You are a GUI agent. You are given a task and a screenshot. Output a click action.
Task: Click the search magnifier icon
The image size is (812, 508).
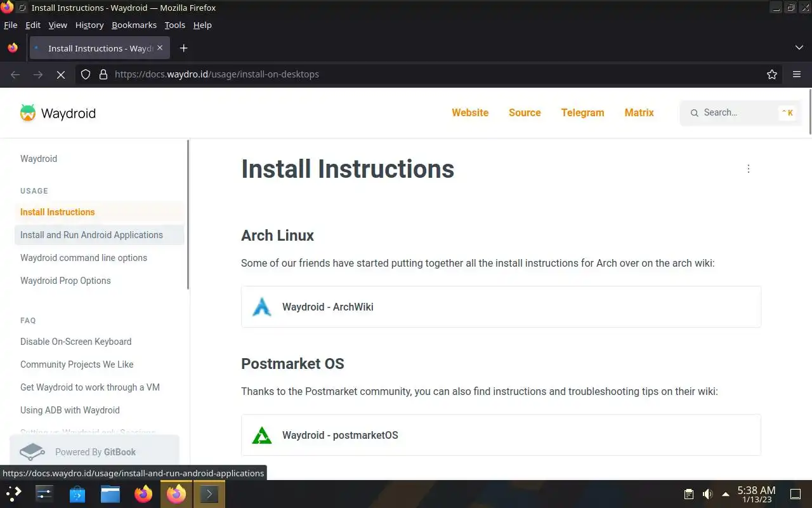(695, 113)
